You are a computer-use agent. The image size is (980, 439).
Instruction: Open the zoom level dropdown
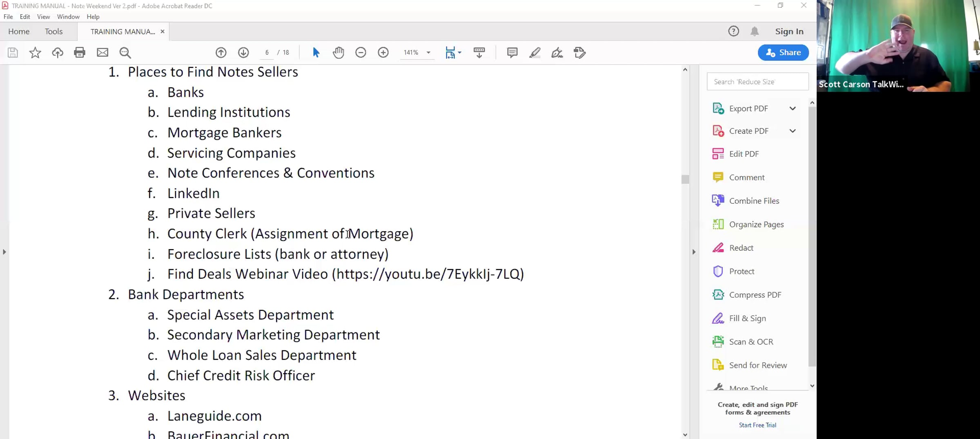(428, 53)
